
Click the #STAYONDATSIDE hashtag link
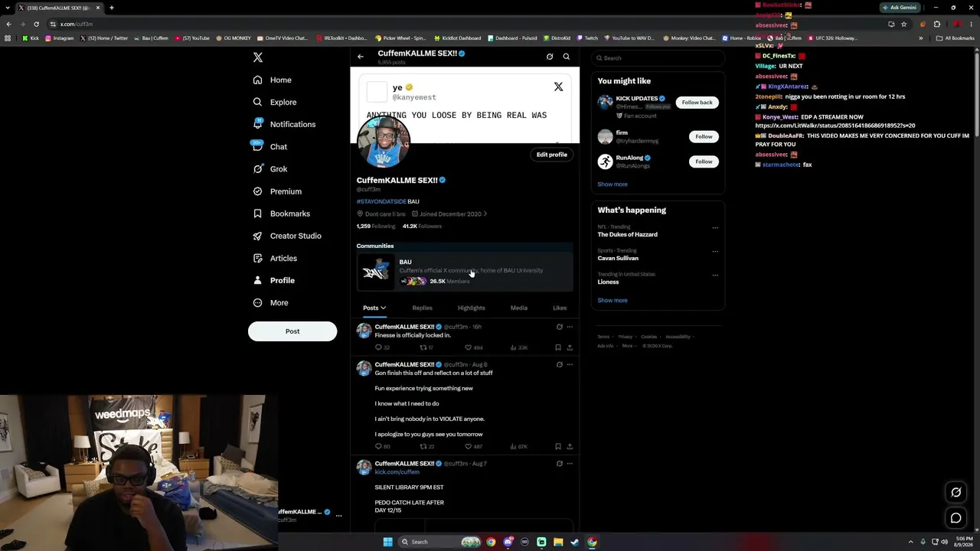tap(381, 201)
